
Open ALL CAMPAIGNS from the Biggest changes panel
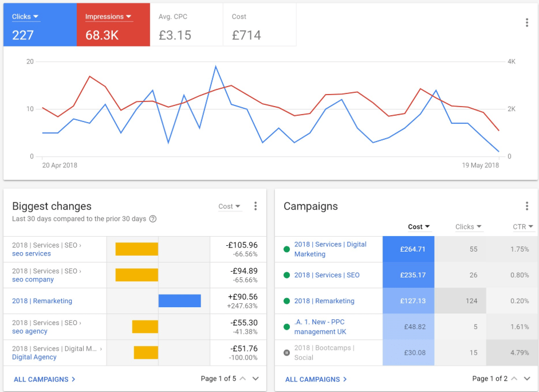click(41, 379)
